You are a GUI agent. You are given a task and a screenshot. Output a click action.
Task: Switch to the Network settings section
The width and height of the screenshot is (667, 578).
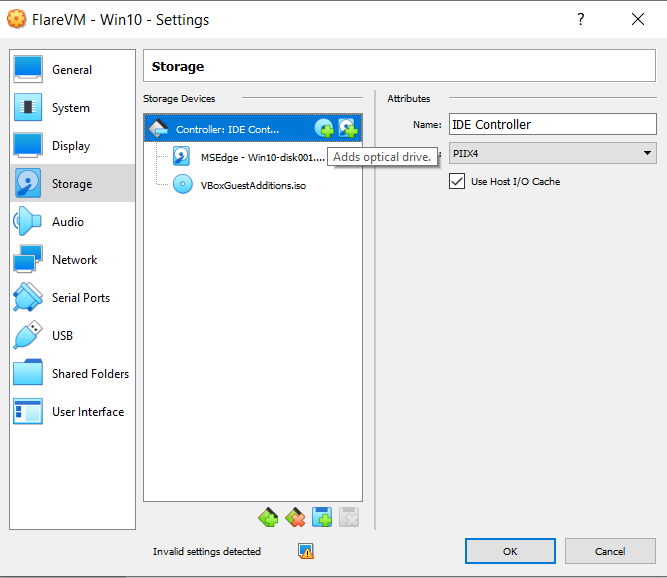74,260
